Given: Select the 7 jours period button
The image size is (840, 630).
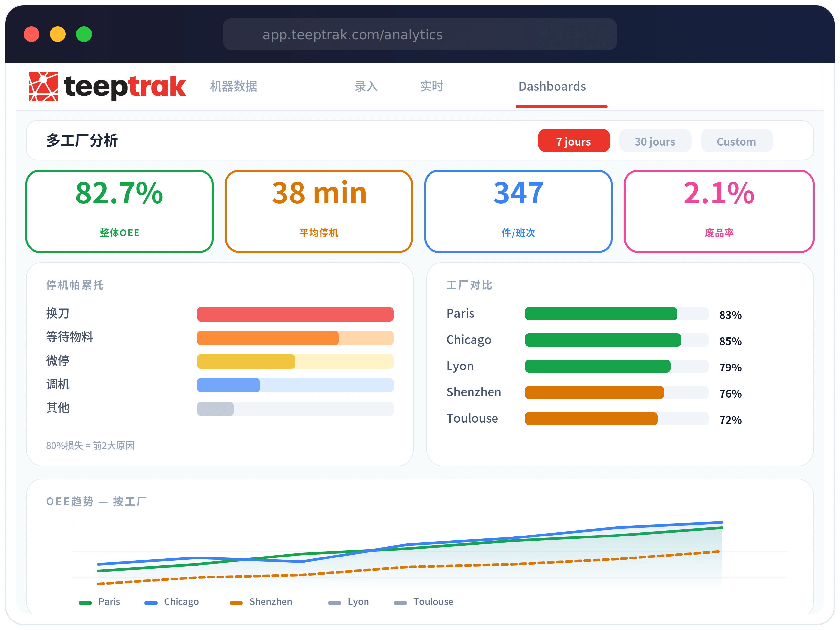Looking at the screenshot, I should click(x=574, y=141).
